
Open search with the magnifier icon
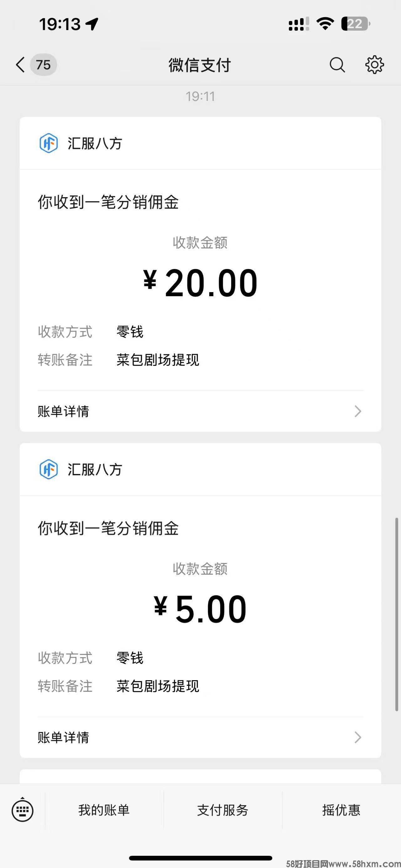pos(337,65)
